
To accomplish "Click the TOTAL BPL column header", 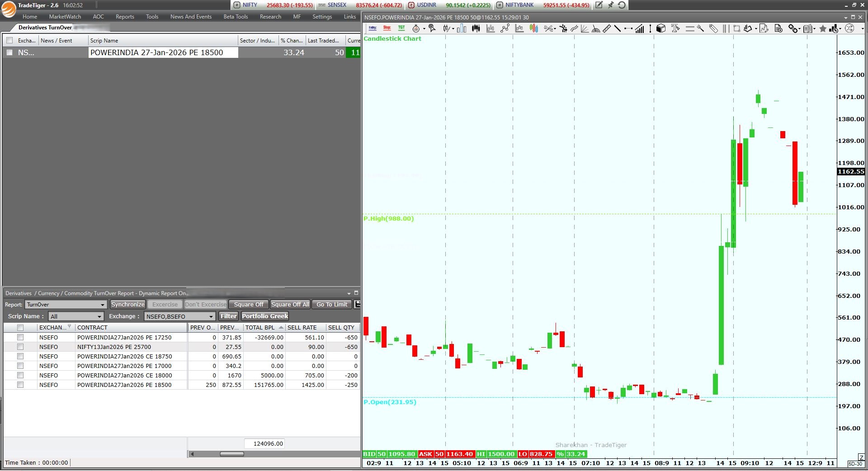I will point(260,327).
